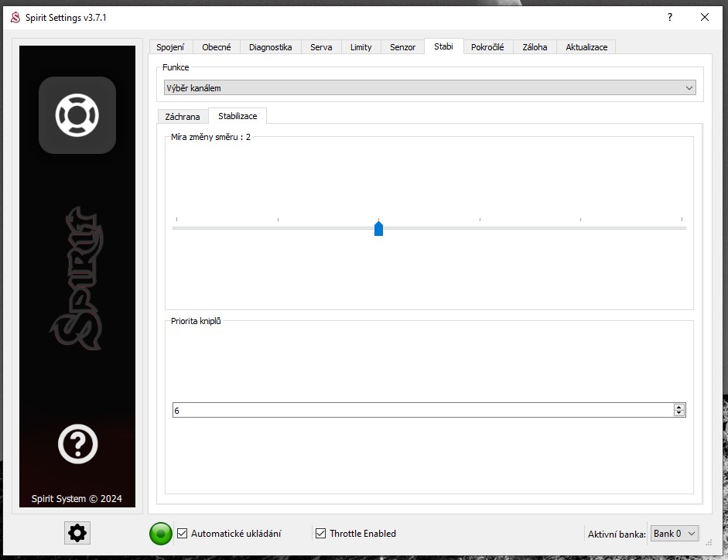Switch to the Serva tab
The height and width of the screenshot is (560, 728).
pos(321,47)
